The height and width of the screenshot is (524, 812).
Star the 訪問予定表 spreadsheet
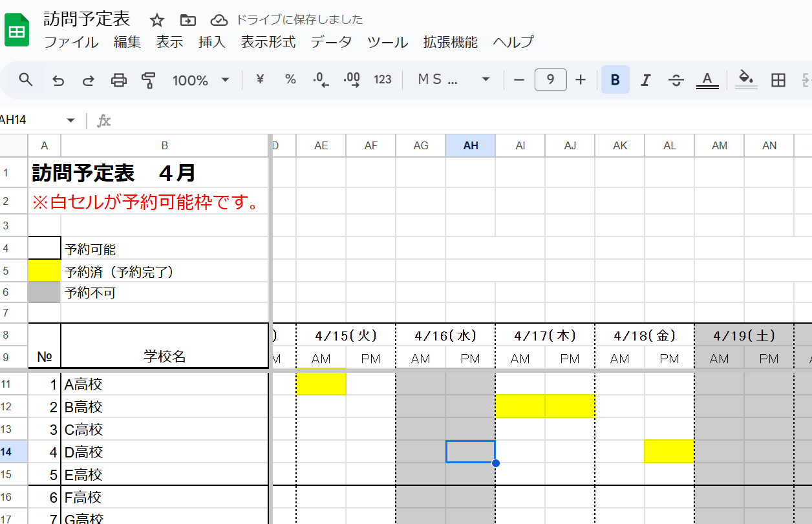[x=156, y=19]
